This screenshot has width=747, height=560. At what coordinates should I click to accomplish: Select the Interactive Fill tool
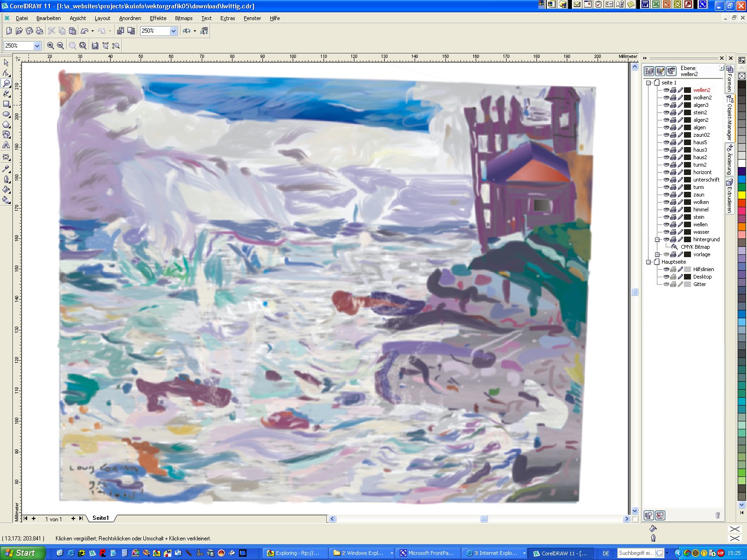click(x=6, y=200)
